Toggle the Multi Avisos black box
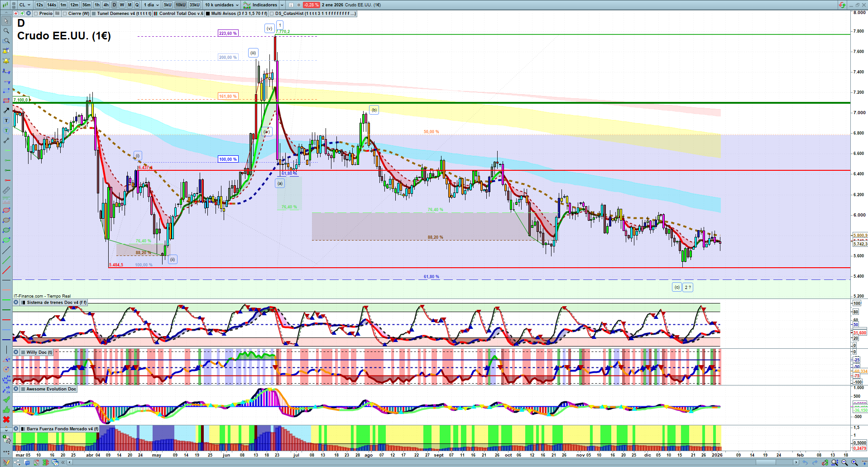The image size is (868, 467). tap(208, 14)
